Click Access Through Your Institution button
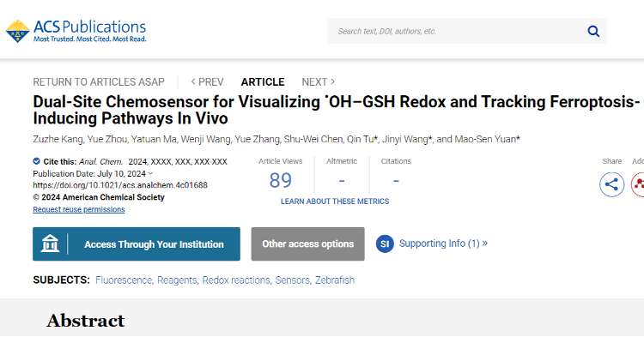This screenshot has width=644, height=343. coord(137,244)
